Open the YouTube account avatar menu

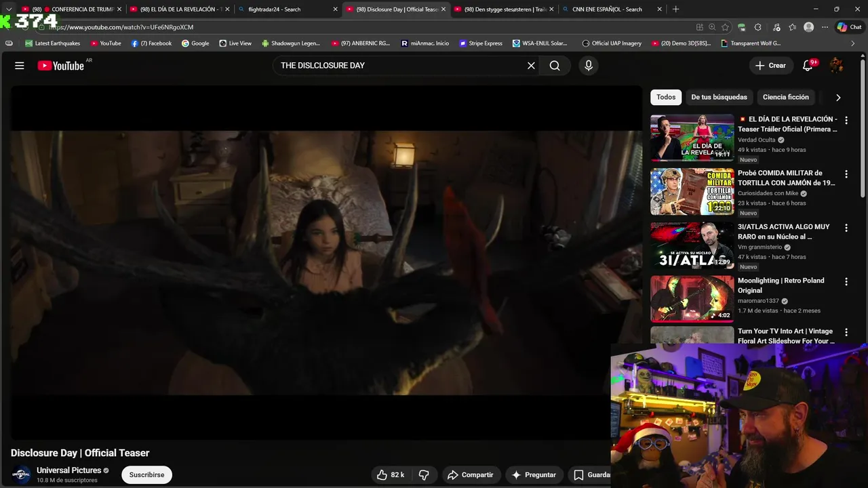(837, 66)
